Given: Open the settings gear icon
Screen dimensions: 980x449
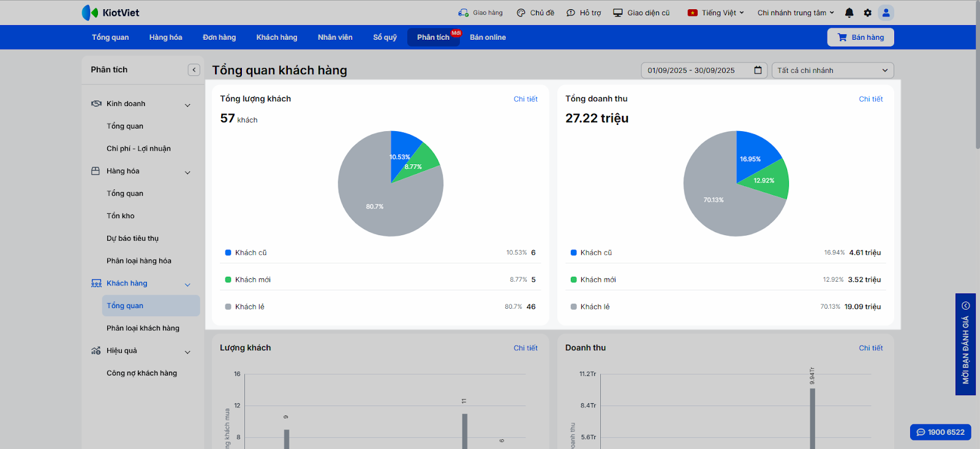Looking at the screenshot, I should coord(867,13).
